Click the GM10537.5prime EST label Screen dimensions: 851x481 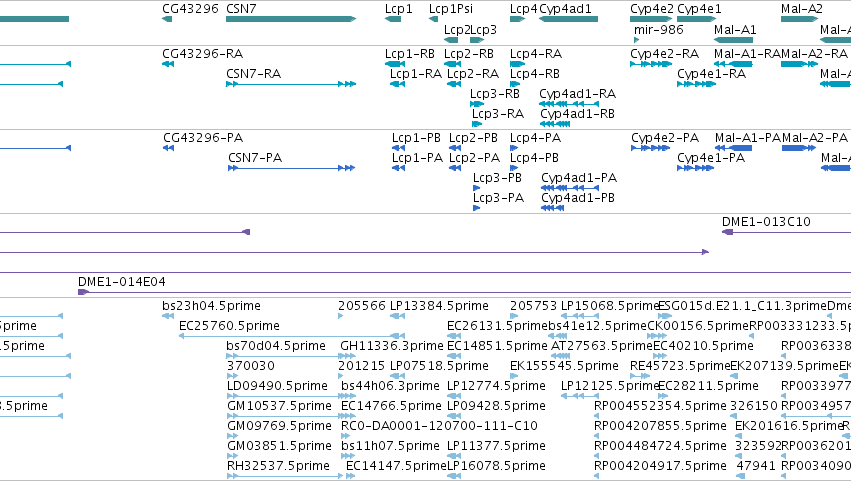[280, 407]
